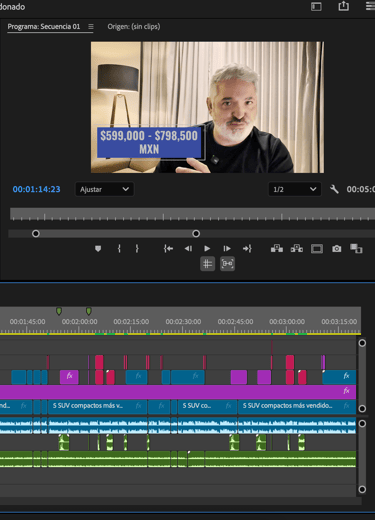Click the second green timeline marker
This screenshot has width=375, height=520.
(89, 311)
